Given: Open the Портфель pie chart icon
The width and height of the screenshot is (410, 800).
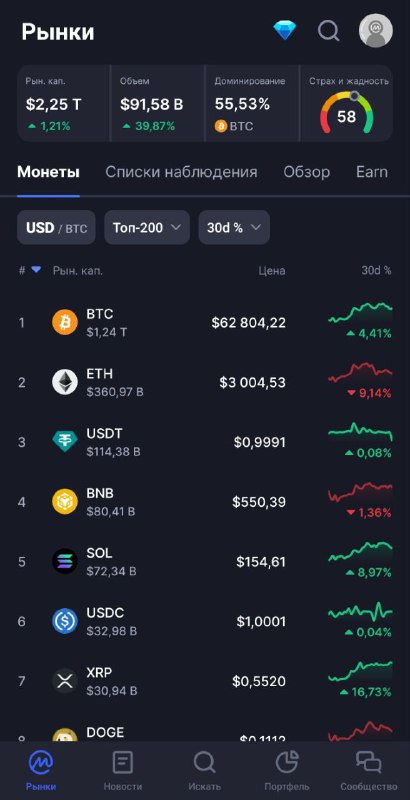Looking at the screenshot, I should point(287,764).
